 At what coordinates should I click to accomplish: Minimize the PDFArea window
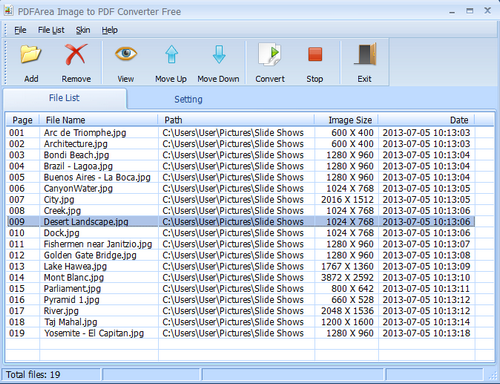point(452,11)
